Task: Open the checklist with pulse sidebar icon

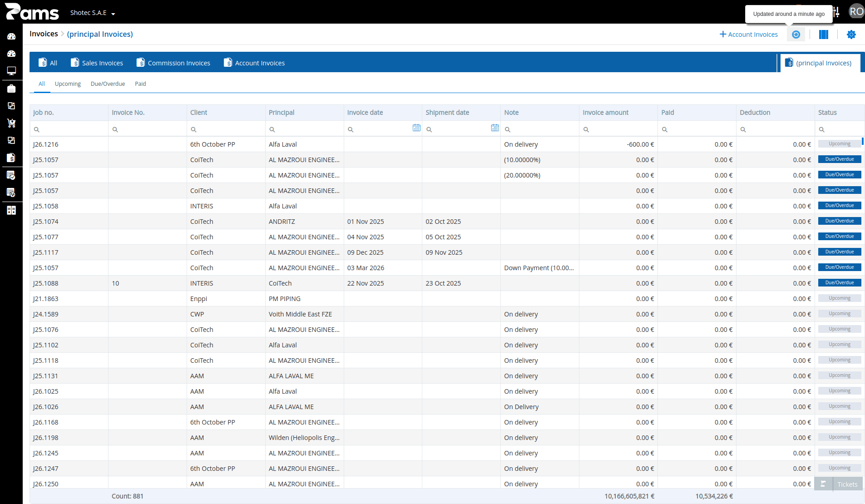Action: click(11, 193)
